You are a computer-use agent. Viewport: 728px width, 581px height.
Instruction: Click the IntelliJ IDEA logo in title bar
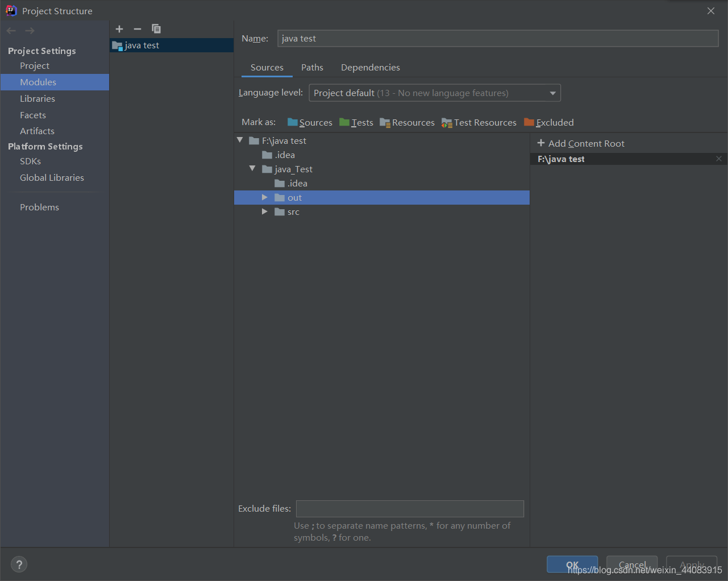(x=11, y=11)
